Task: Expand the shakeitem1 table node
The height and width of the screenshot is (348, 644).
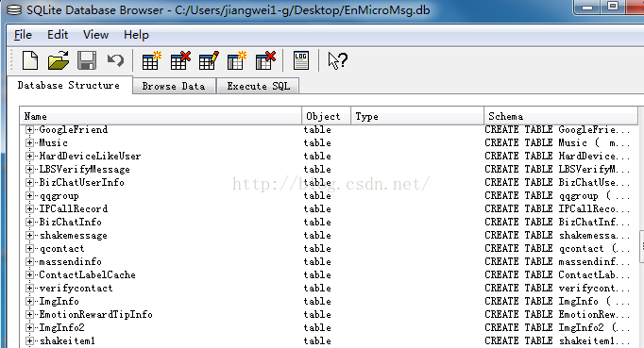Action: (29, 340)
